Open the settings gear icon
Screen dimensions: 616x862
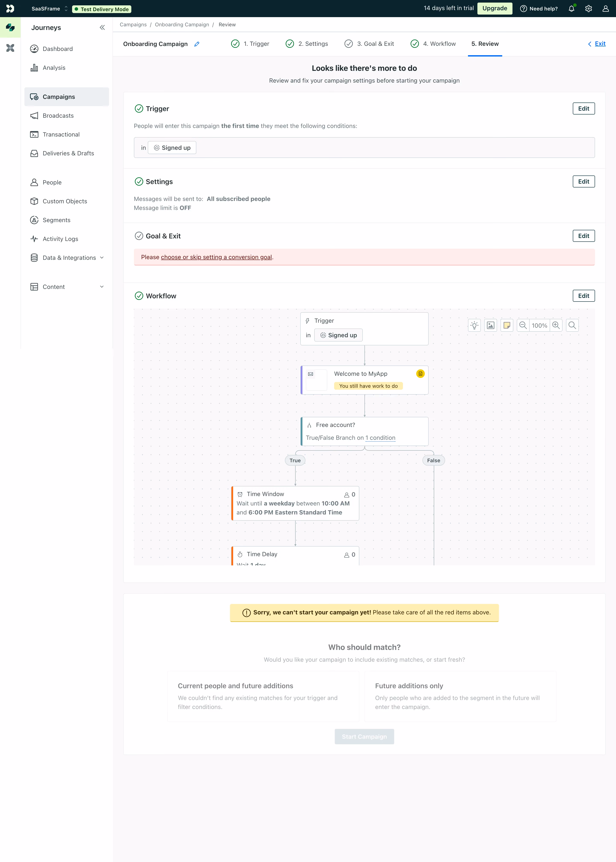[x=588, y=8]
